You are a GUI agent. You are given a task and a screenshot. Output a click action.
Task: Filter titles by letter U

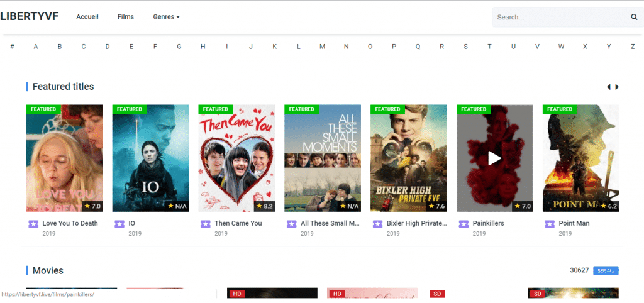tap(513, 47)
